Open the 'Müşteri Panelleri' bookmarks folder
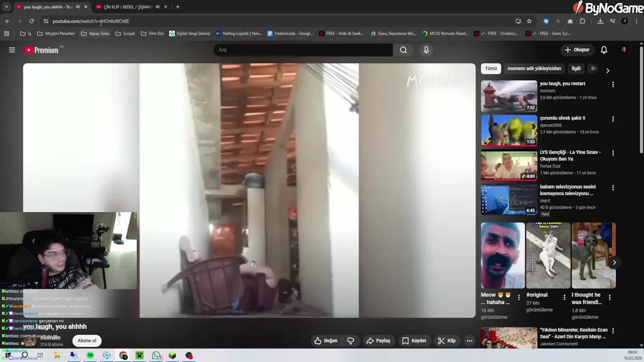Viewport: 644px width, 362px height. (x=56, y=34)
